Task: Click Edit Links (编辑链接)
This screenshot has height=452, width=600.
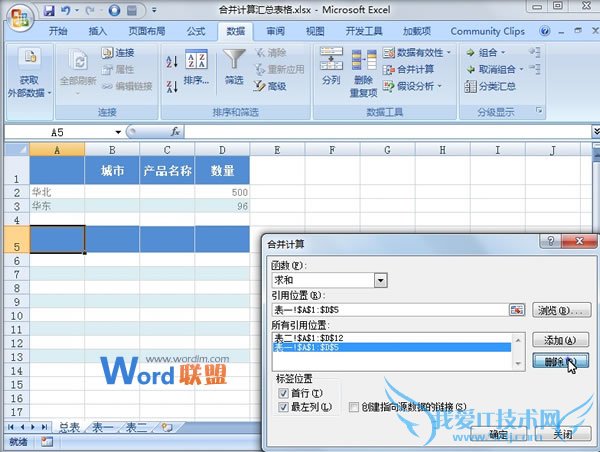Action: click(x=127, y=86)
